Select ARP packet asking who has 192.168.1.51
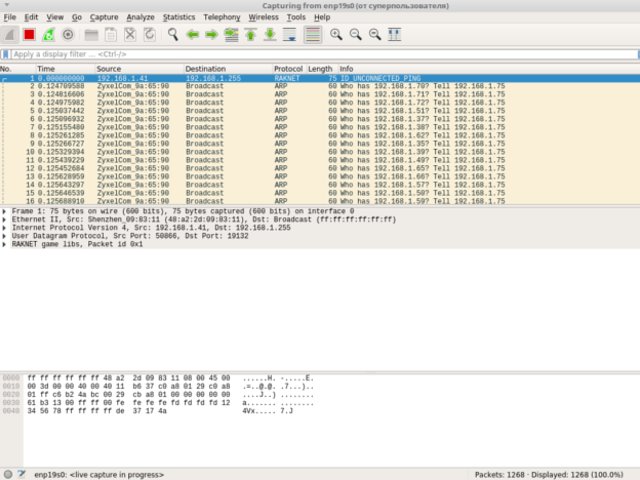Screen dimensions: 640x480 click(x=320, y=111)
